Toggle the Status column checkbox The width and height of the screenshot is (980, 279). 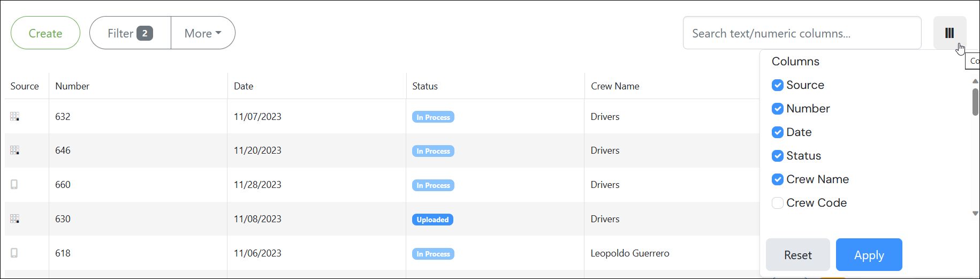coord(778,156)
